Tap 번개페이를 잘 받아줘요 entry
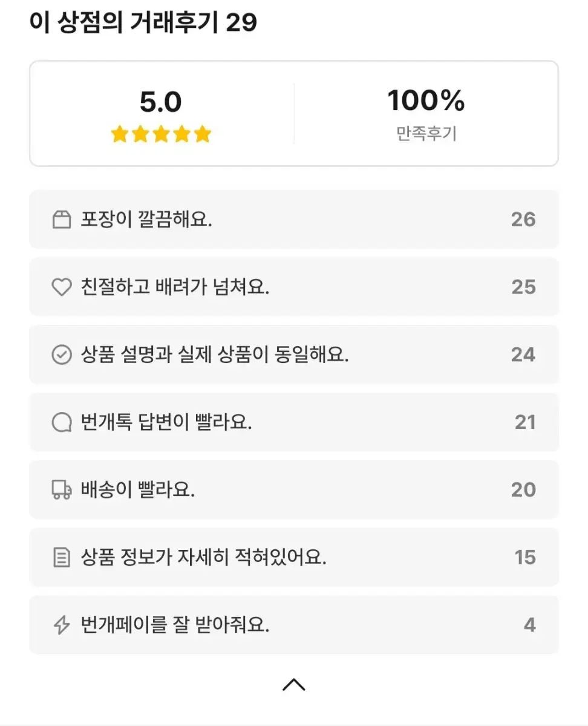 [x=294, y=625]
